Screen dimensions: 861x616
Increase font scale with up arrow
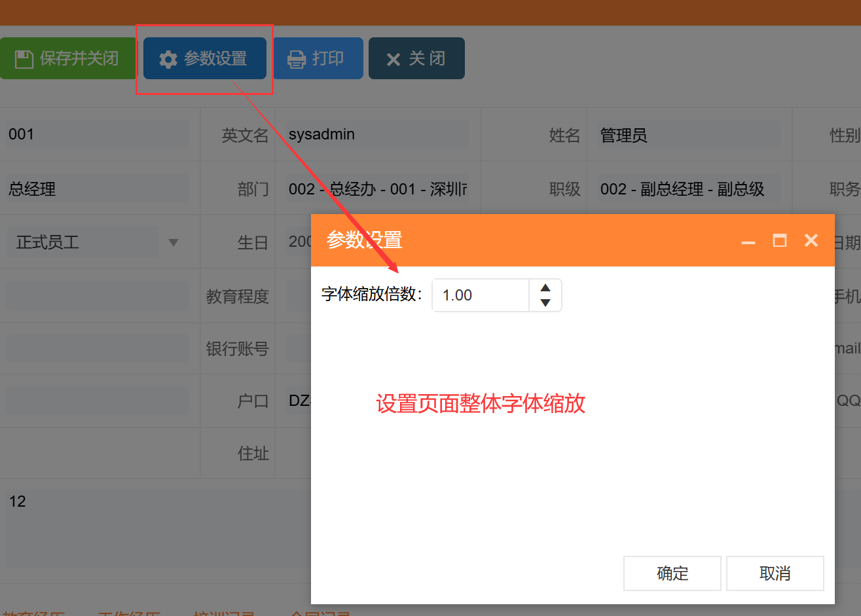point(545,288)
